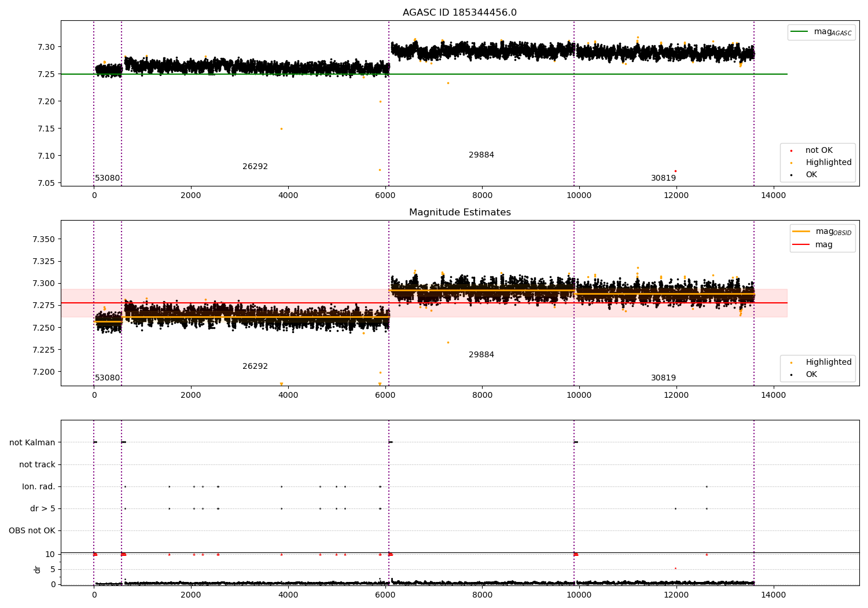Click the 53080 label in Magnitude Estimates plot

click(x=108, y=378)
